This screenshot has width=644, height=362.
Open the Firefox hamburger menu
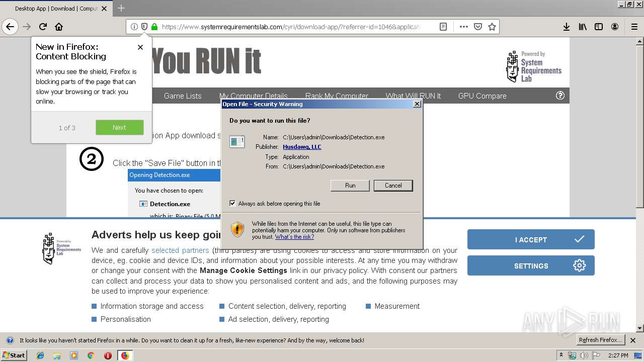[x=634, y=27]
